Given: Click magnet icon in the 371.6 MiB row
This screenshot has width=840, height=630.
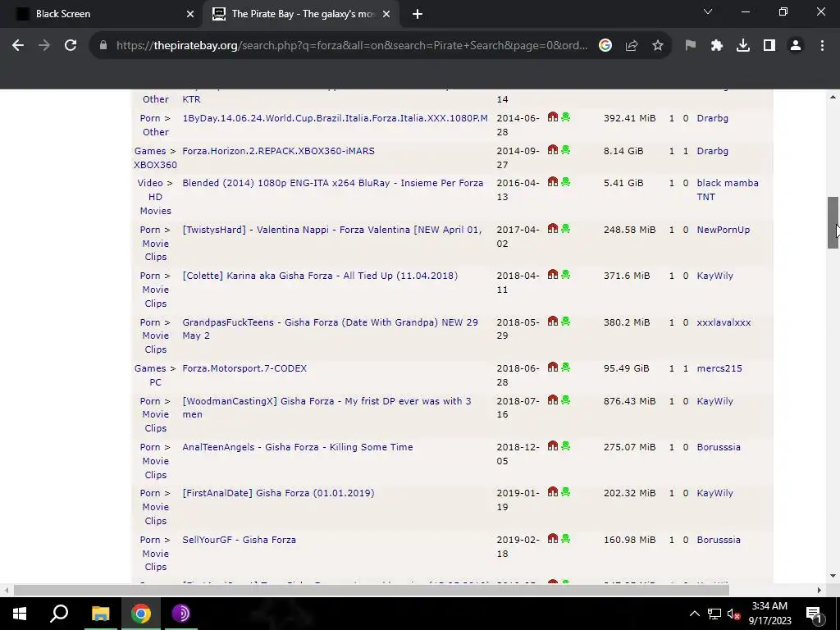Looking at the screenshot, I should (x=553, y=275).
